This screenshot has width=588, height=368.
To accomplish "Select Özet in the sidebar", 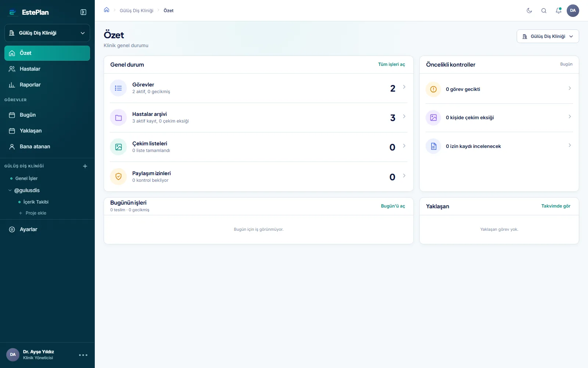I will tap(47, 53).
